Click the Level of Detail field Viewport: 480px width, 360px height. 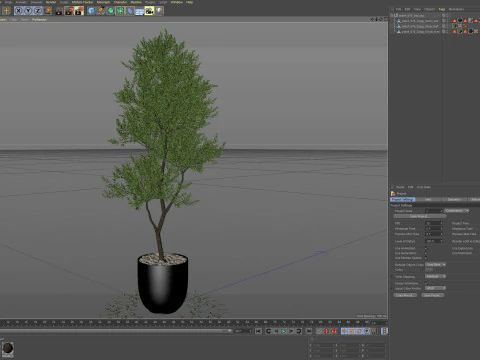(434, 241)
